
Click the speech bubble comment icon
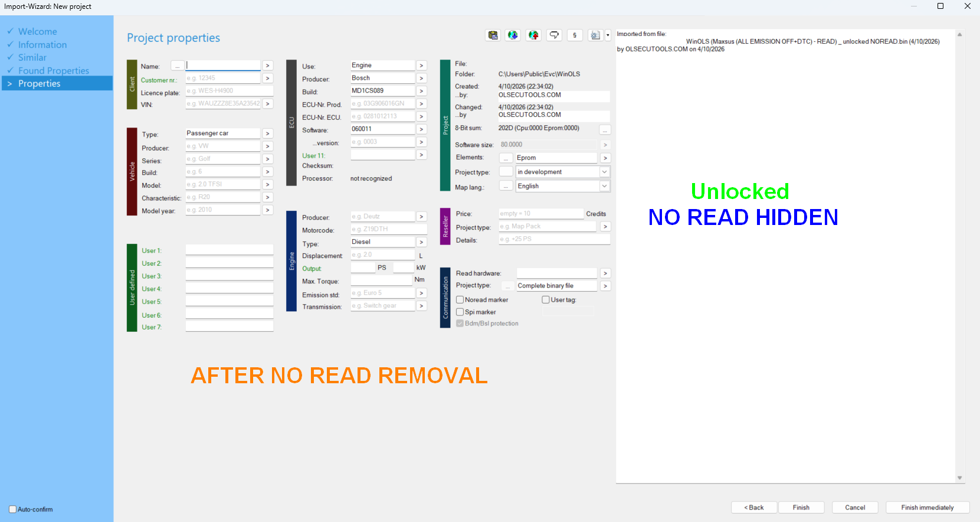(554, 35)
